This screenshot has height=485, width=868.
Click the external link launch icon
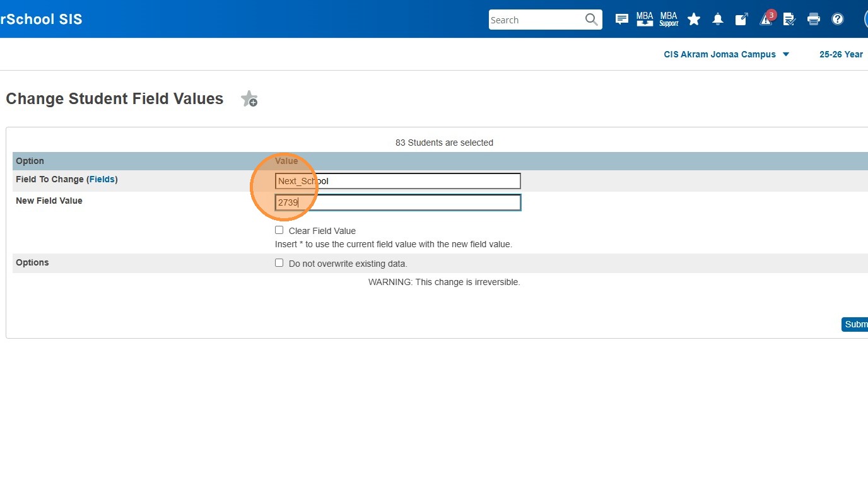pos(741,20)
